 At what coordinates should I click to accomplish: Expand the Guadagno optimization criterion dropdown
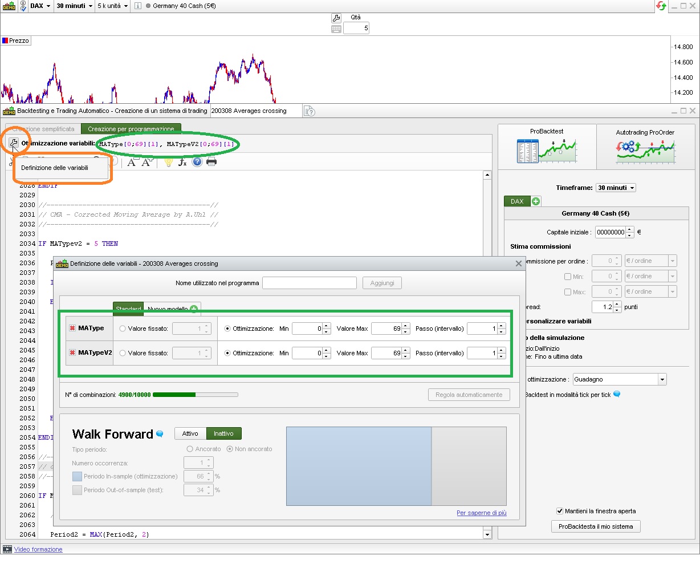point(662,379)
